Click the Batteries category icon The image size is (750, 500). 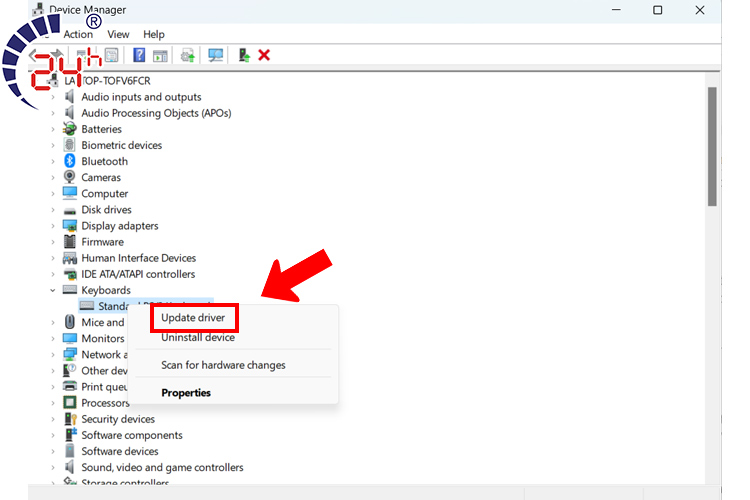tap(70, 129)
